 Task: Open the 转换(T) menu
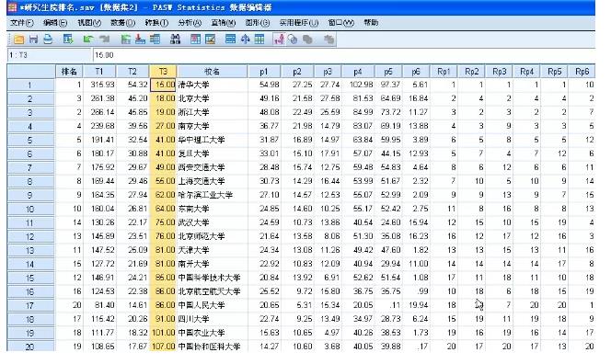pyautogui.click(x=156, y=23)
